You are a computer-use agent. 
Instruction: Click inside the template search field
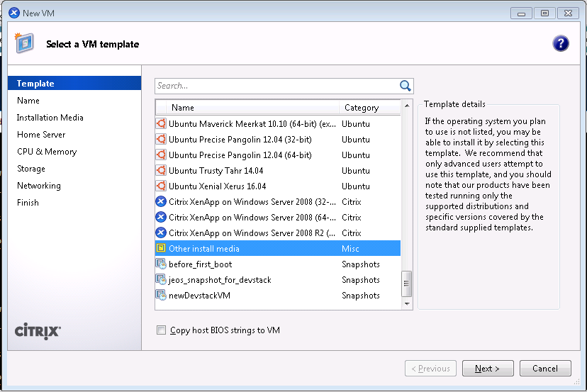click(x=276, y=86)
